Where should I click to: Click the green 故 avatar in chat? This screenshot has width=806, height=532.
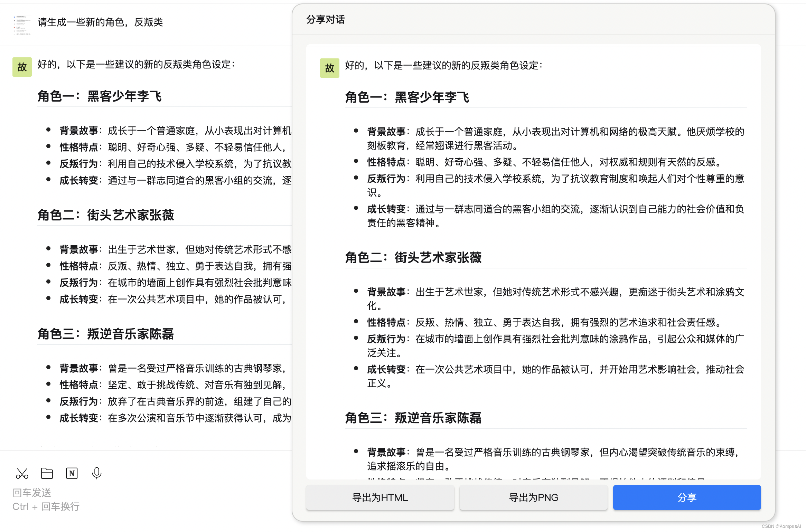22,67
